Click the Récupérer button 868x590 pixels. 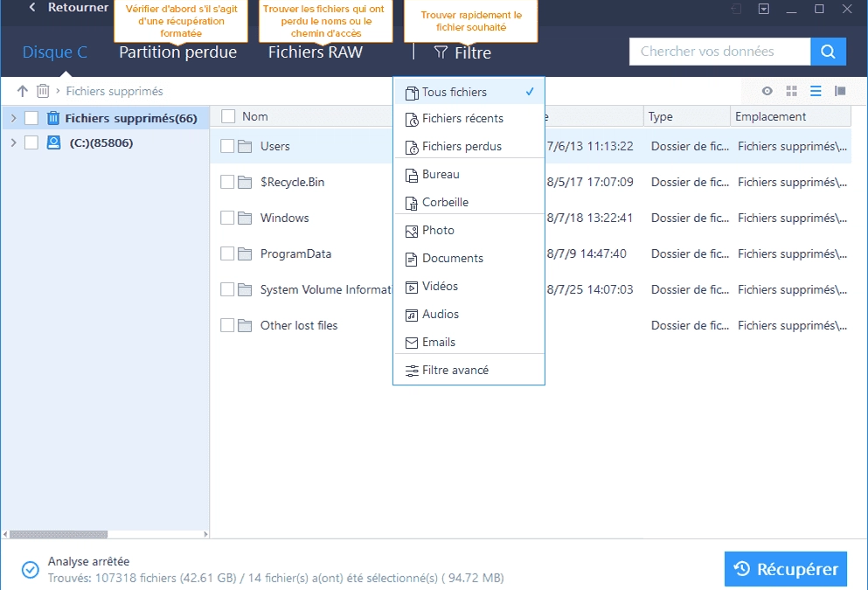click(x=785, y=569)
